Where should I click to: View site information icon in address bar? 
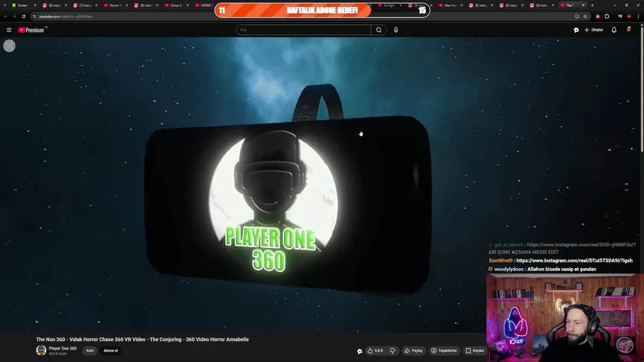tap(34, 16)
